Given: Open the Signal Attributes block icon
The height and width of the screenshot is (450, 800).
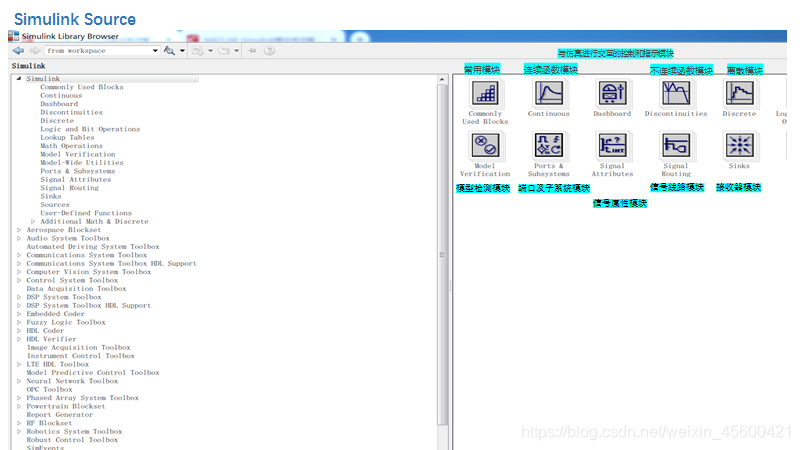Looking at the screenshot, I should pyautogui.click(x=612, y=145).
